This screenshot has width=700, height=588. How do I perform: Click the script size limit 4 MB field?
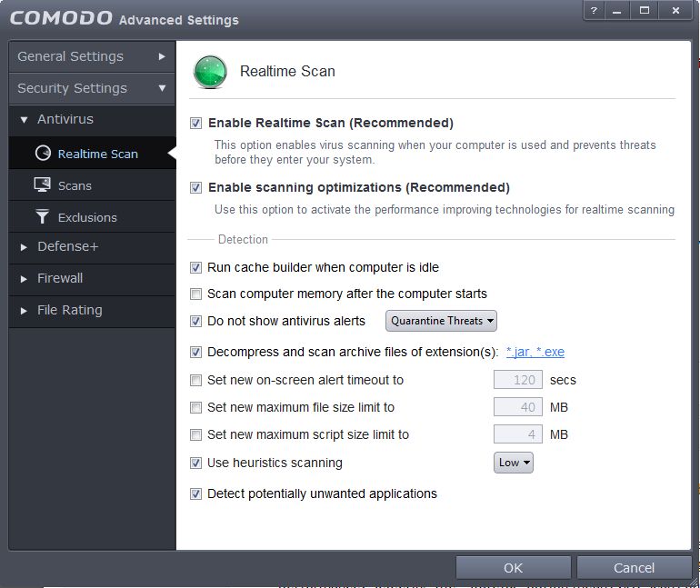pyautogui.click(x=518, y=434)
